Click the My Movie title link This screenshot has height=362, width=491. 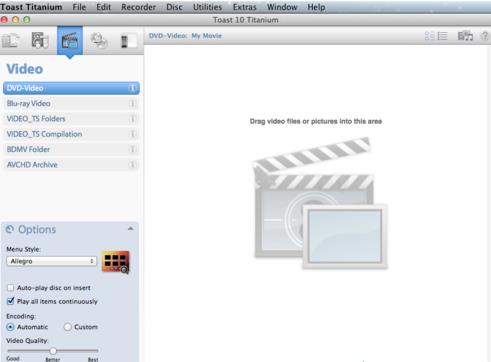point(206,36)
